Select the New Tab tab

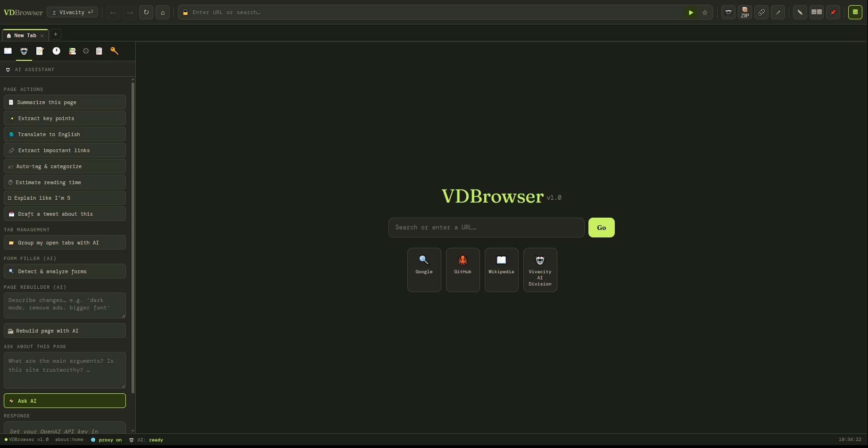pos(25,35)
